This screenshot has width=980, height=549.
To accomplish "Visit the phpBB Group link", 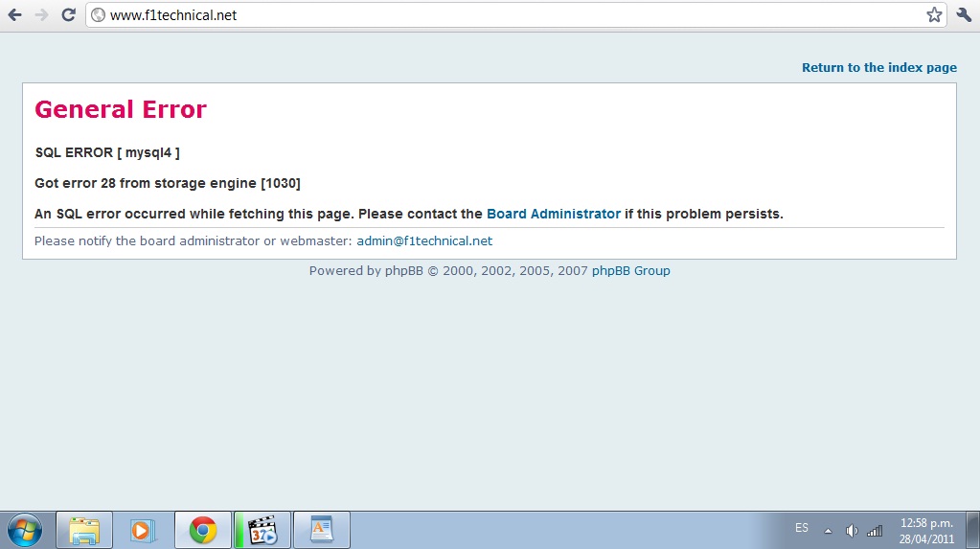I will pyautogui.click(x=630, y=271).
